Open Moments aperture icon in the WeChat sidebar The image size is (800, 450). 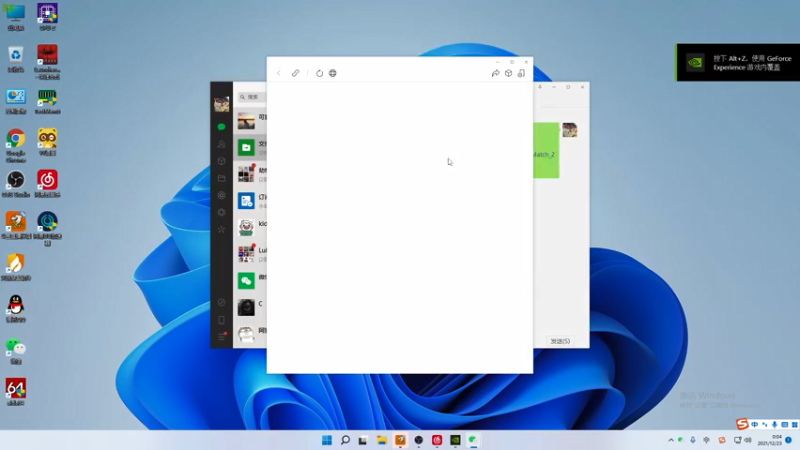click(221, 195)
